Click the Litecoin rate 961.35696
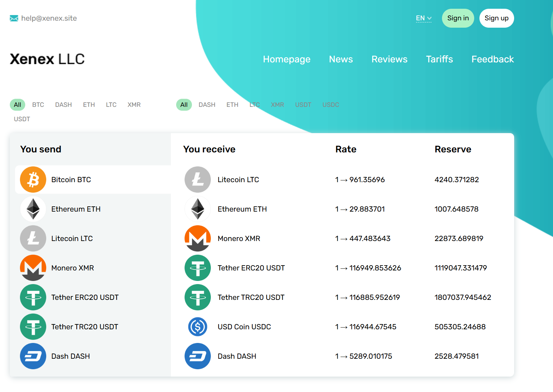Screen dimensions: 553x392 [x=367, y=180]
